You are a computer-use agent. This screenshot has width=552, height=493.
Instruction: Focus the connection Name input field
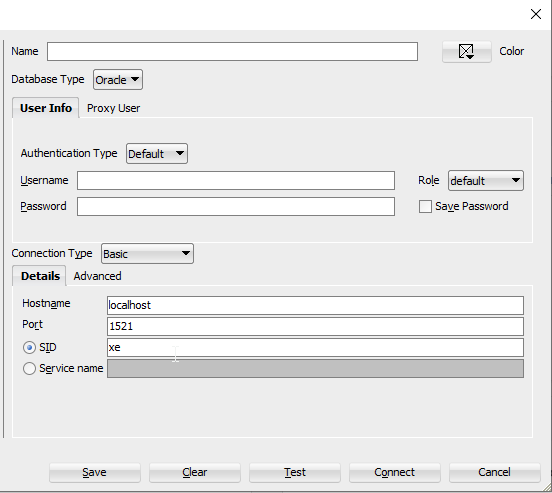tap(232, 51)
